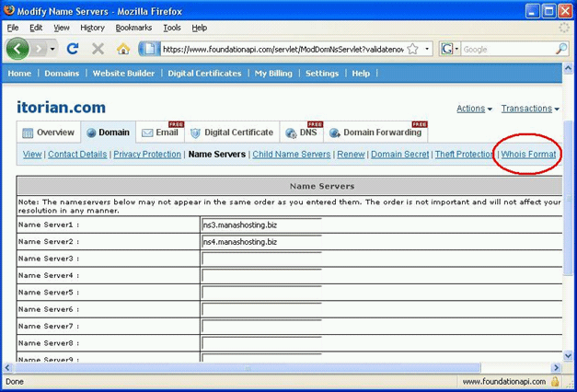Click the empty Name Server3 field
The width and height of the screenshot is (577, 392).
pos(261,259)
